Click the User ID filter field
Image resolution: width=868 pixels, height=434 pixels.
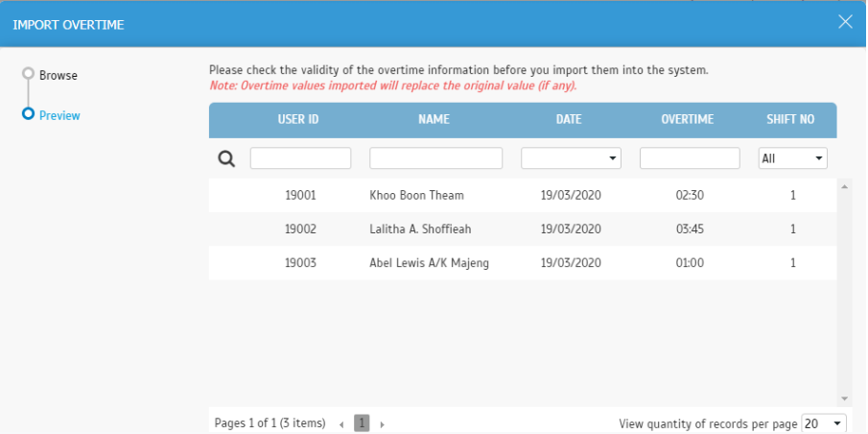click(300, 158)
